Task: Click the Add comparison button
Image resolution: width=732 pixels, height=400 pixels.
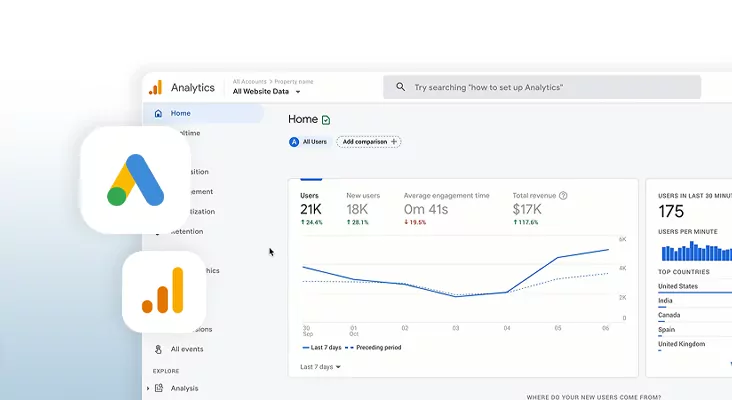Action: click(368, 142)
